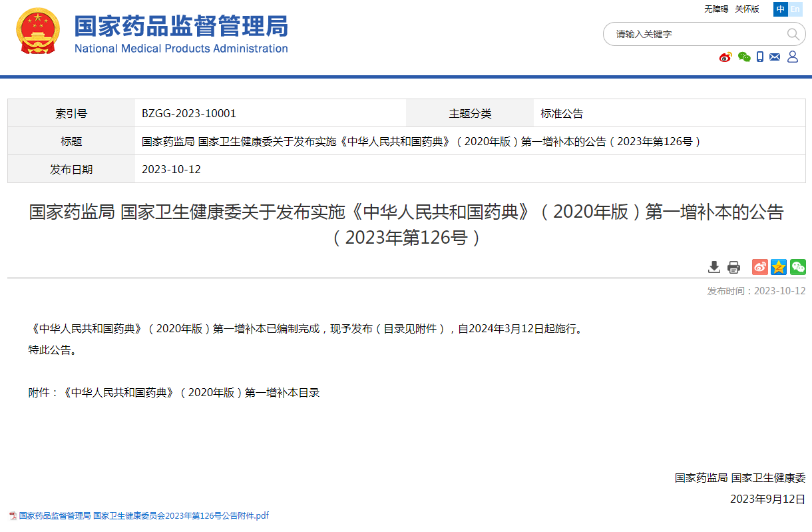Click the 特此公告。 line

[55, 350]
